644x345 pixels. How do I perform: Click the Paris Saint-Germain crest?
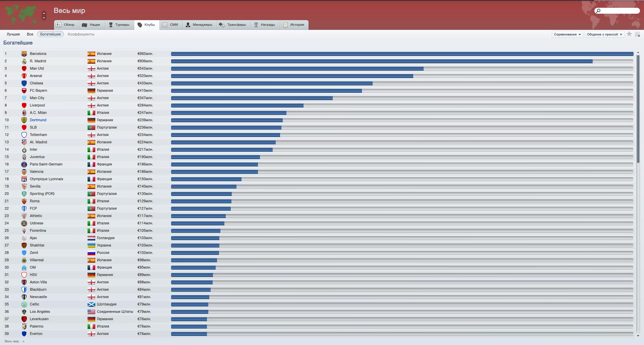point(24,164)
